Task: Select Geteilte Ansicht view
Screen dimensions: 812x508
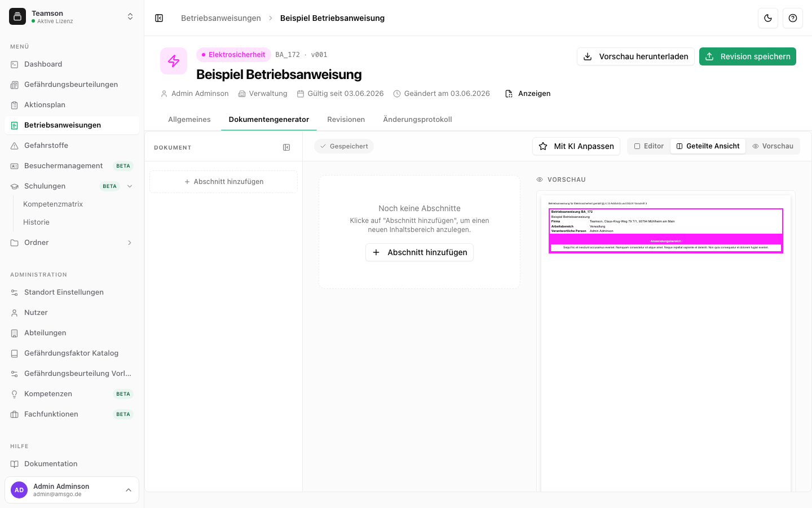Action: click(708, 146)
